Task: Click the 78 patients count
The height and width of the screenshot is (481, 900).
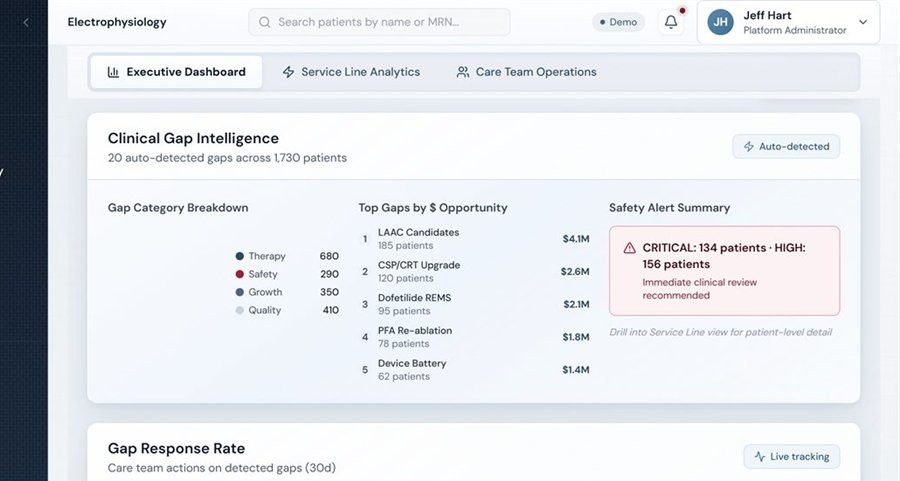Action: click(x=403, y=344)
